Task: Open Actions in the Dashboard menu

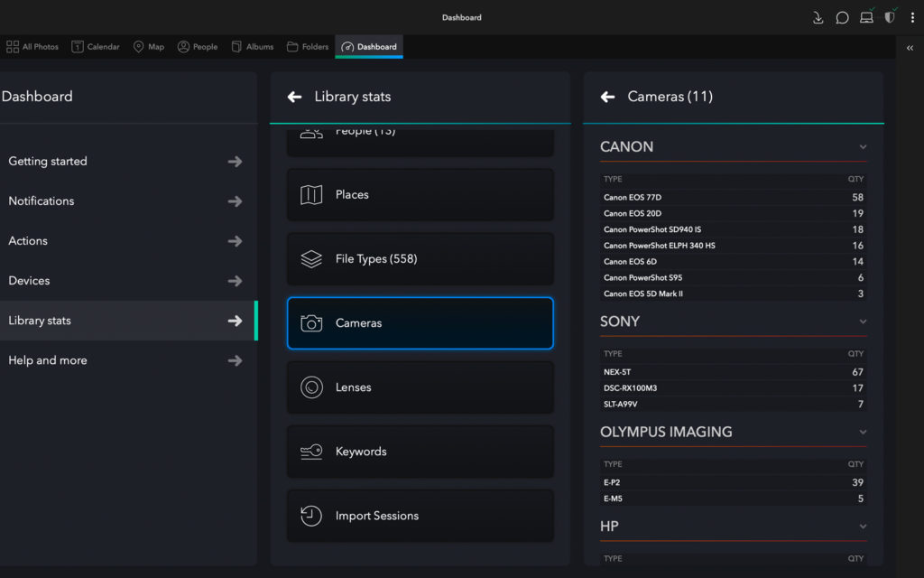Action: [x=128, y=241]
